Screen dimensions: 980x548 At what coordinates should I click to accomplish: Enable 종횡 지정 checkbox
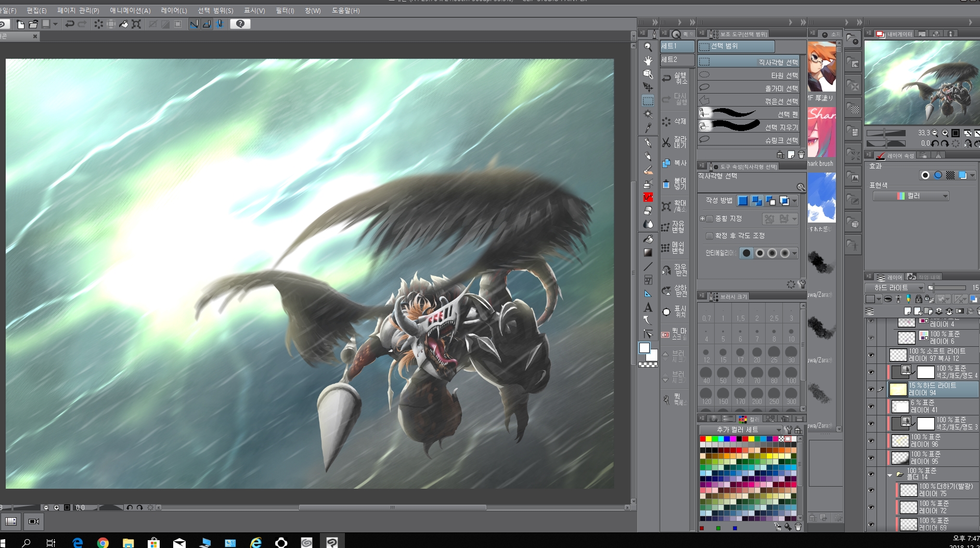coord(710,219)
